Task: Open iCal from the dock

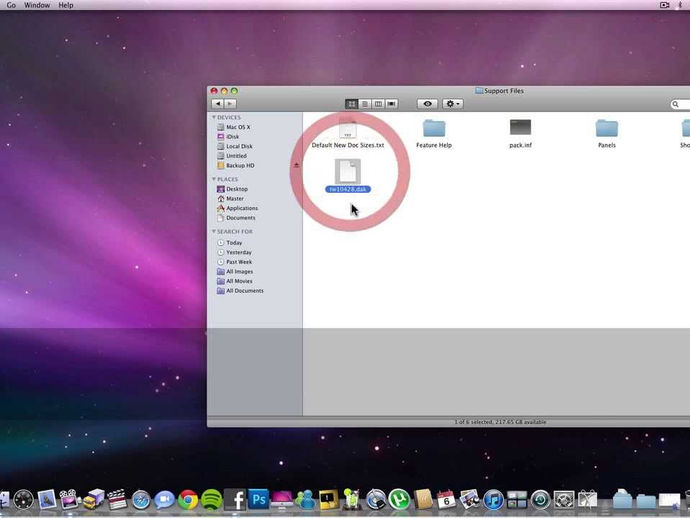Action: pos(446,500)
